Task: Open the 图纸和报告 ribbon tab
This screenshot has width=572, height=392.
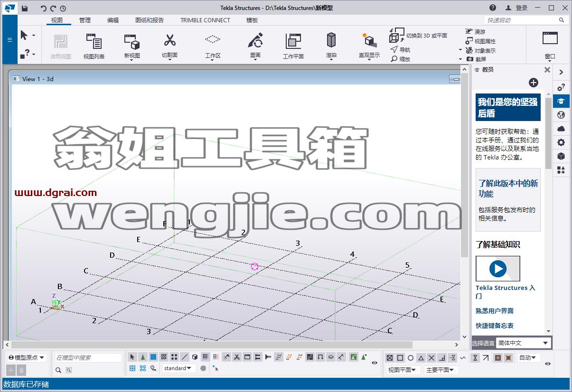Action: pyautogui.click(x=150, y=20)
